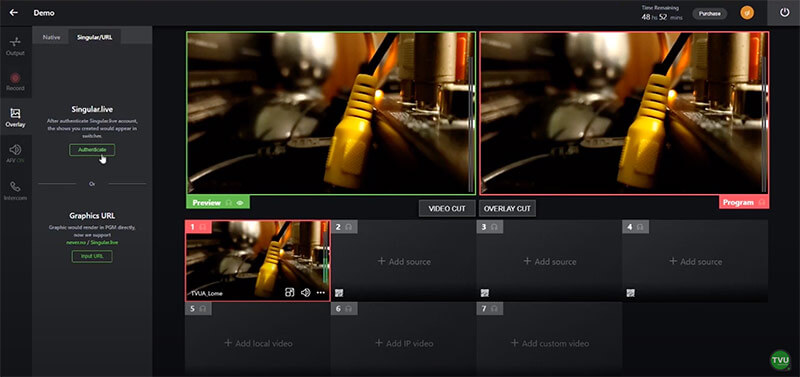Screen dimensions: 800x377
Task: Toggle headphone monitoring on source 4
Action: pyautogui.click(x=640, y=227)
